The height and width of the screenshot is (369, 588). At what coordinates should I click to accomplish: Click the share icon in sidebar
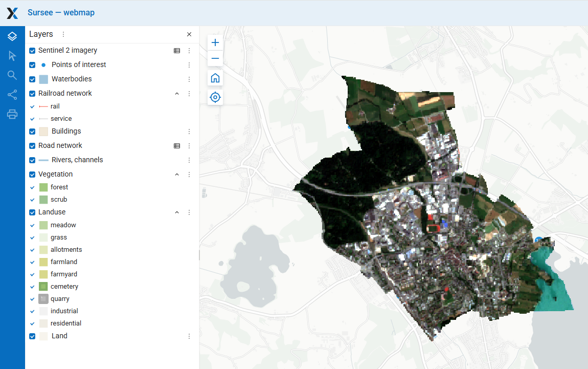(x=12, y=95)
